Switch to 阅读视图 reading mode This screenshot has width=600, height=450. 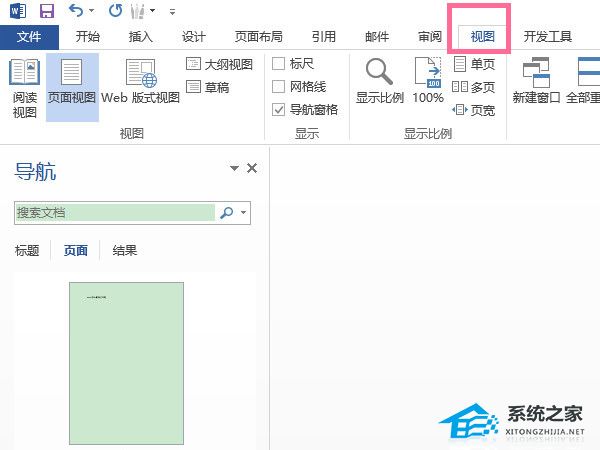(24, 88)
